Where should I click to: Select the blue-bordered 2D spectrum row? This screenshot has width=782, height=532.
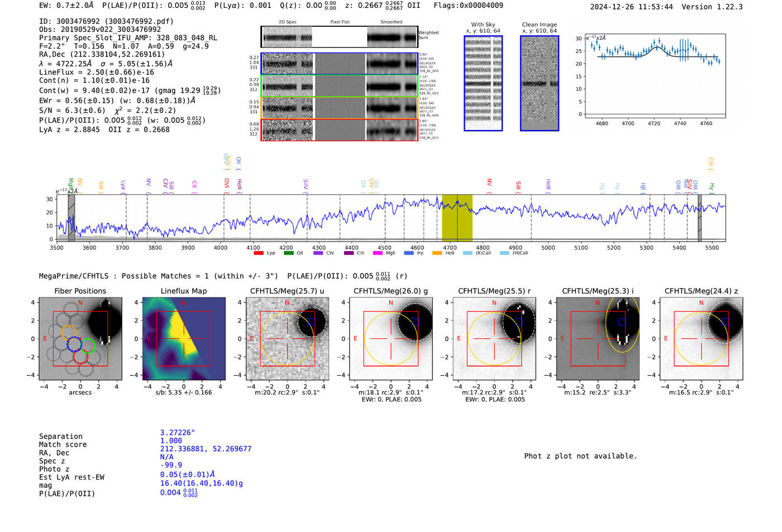point(340,64)
